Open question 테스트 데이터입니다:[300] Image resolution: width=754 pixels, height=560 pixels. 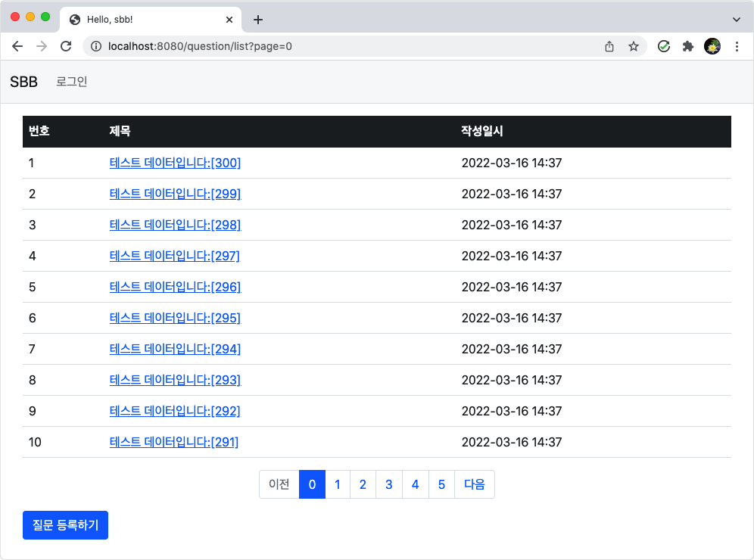[174, 163]
